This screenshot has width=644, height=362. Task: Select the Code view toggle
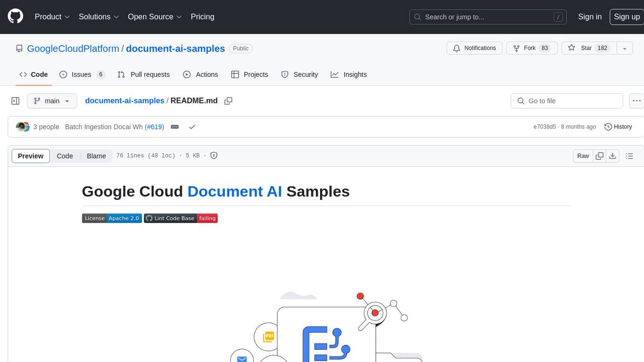[x=65, y=156]
